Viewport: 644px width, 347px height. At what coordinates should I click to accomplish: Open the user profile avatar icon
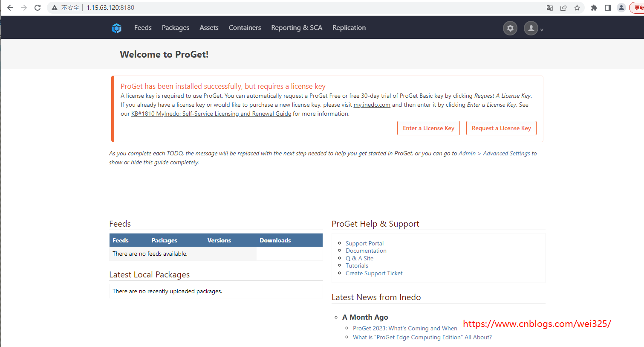(531, 28)
